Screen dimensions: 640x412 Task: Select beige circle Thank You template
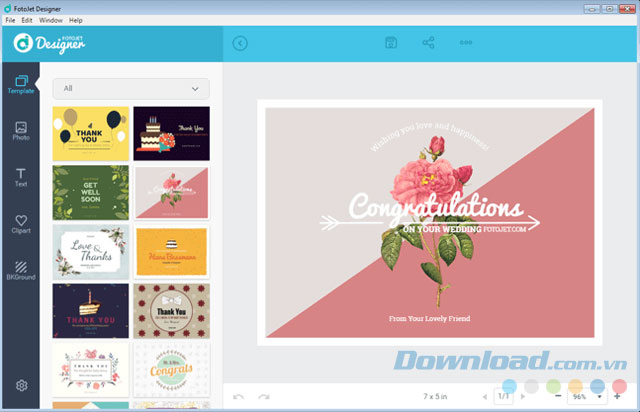point(171,311)
